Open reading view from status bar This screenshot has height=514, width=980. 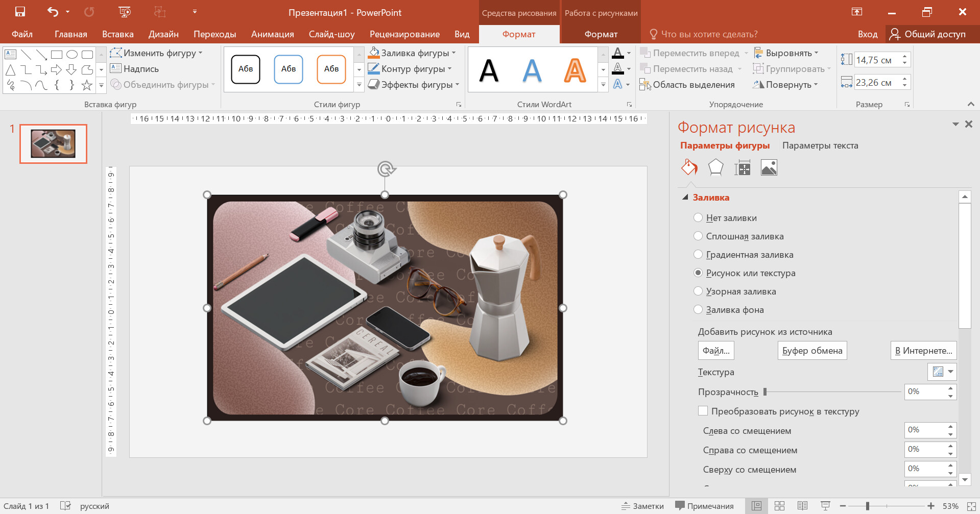pos(802,506)
